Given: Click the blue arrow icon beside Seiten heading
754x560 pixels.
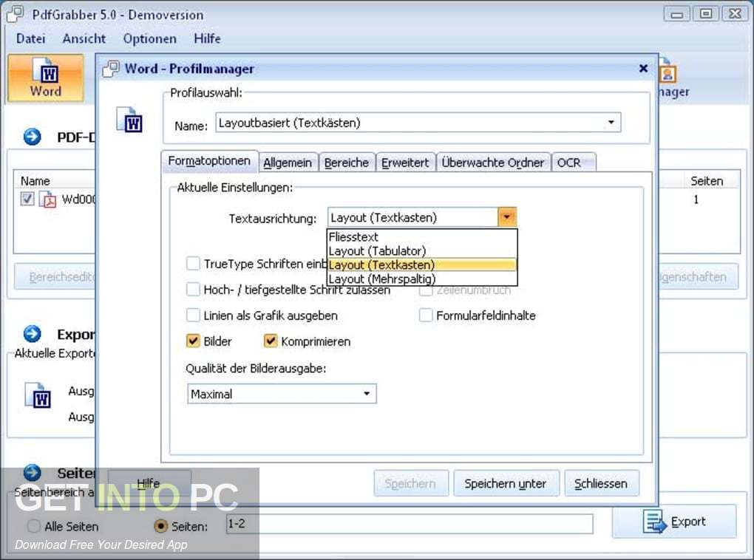Looking at the screenshot, I should tap(33, 472).
